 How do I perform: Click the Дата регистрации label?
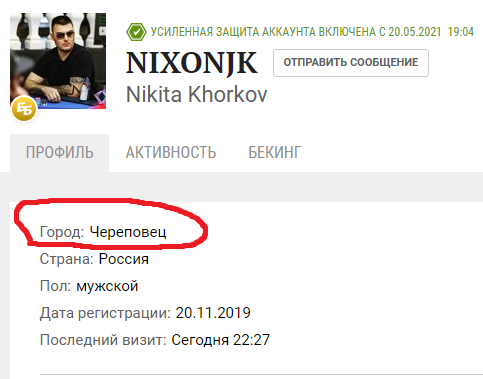[105, 313]
